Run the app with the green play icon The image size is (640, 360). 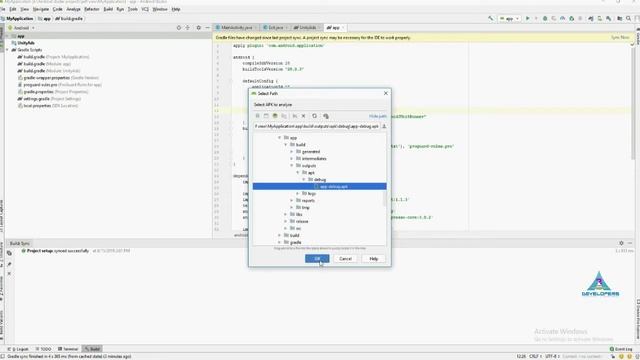point(527,18)
